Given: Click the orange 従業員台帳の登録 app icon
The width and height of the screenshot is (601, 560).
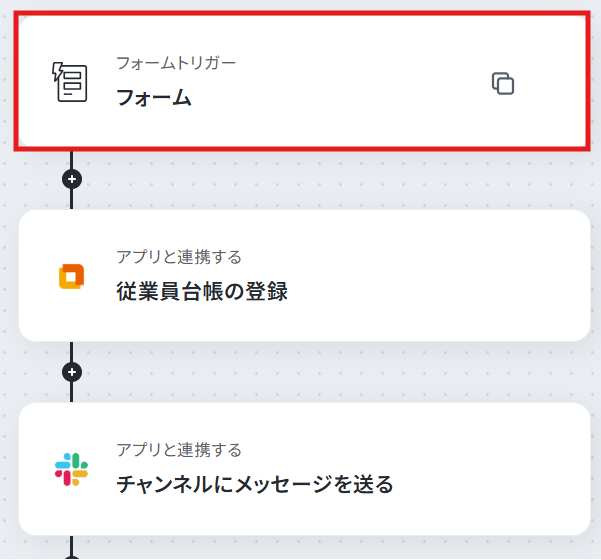Looking at the screenshot, I should click(x=71, y=276).
